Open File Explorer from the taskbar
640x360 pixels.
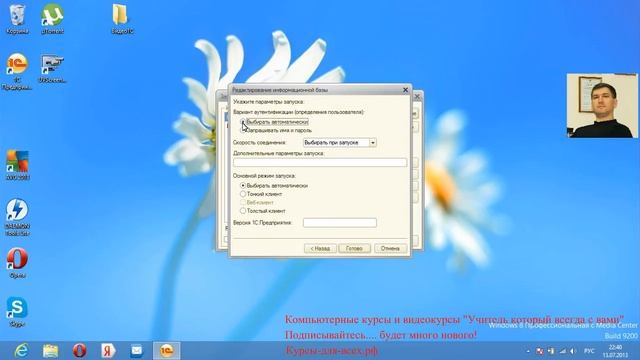pos(51,351)
